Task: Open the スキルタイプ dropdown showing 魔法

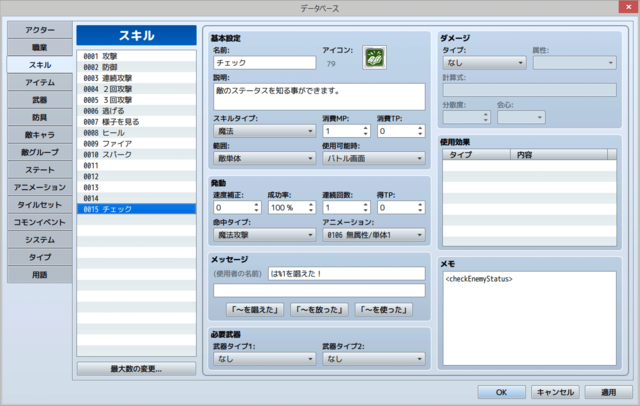Action: 264,131
